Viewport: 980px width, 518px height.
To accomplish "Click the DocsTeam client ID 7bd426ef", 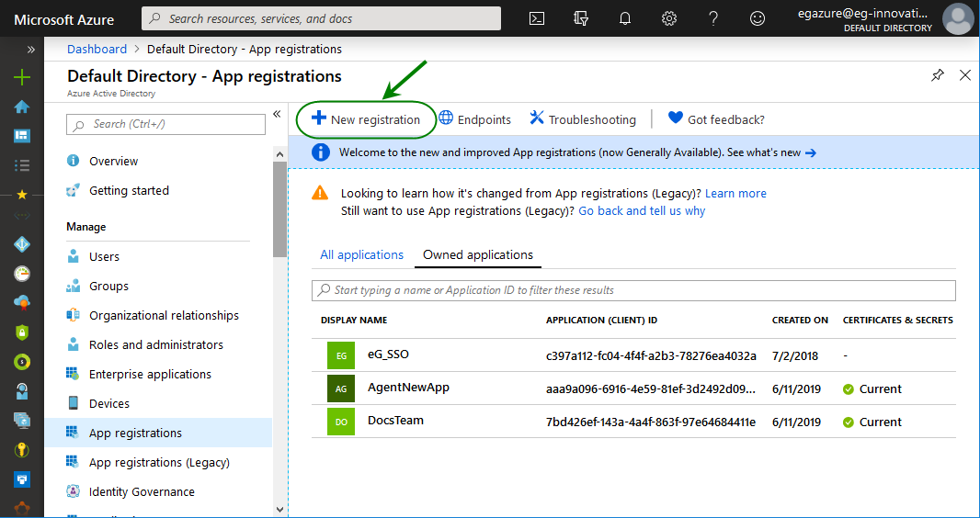I will coord(651,422).
